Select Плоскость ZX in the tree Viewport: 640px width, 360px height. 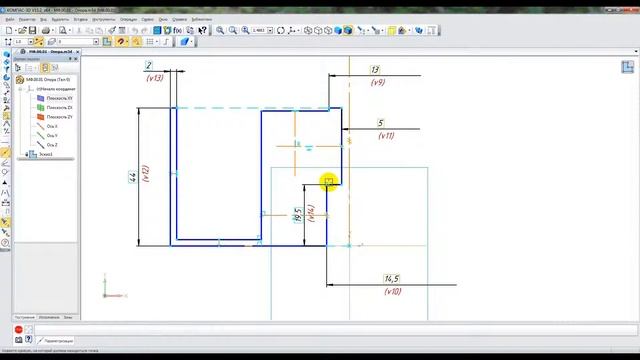(x=59, y=108)
